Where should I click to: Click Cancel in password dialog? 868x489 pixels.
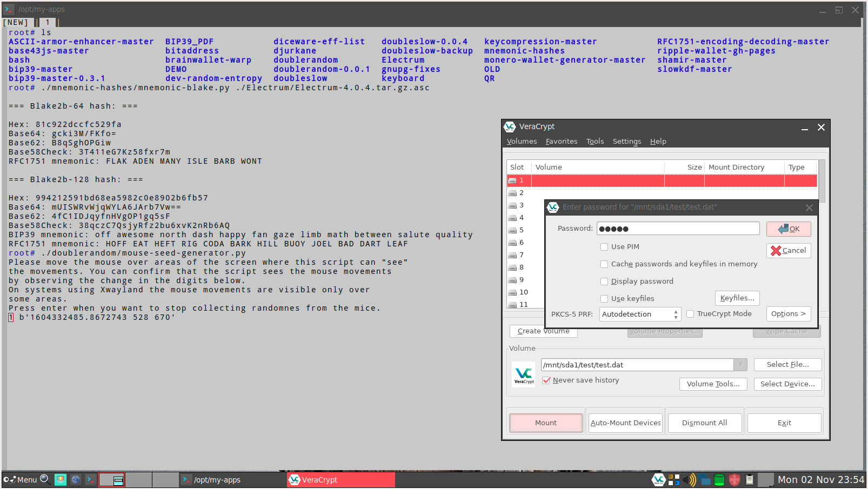point(789,251)
